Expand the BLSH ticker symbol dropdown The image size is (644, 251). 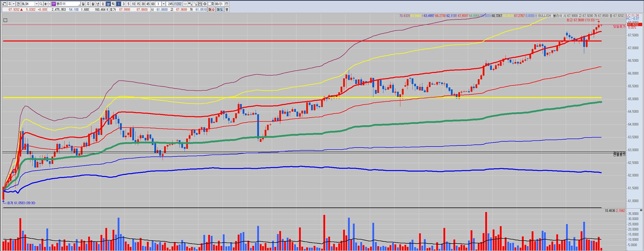[37, 4]
